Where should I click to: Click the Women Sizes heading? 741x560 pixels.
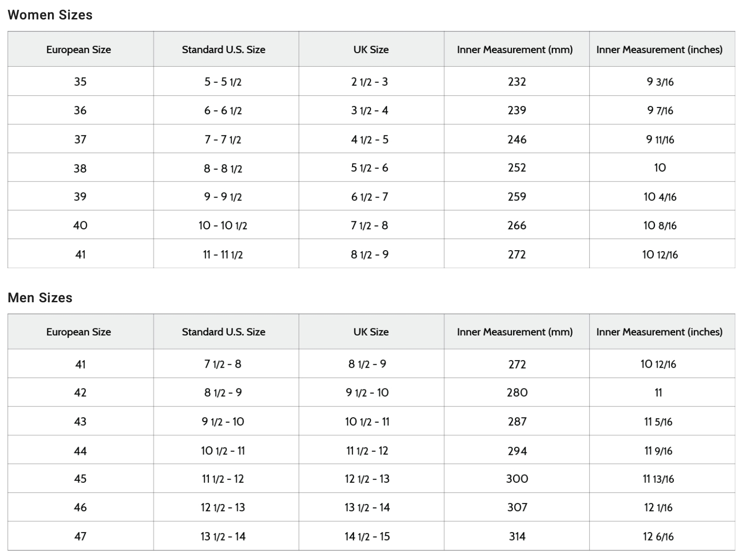(50, 15)
